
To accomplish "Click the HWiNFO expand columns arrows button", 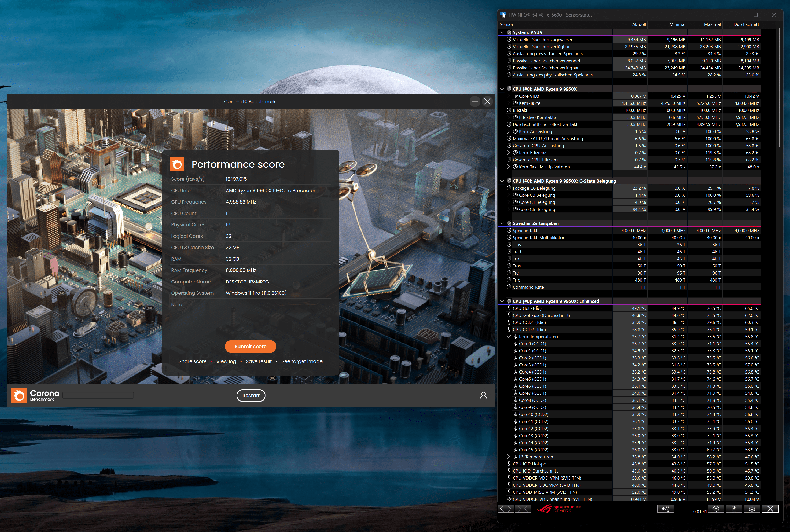I will click(x=506, y=509).
